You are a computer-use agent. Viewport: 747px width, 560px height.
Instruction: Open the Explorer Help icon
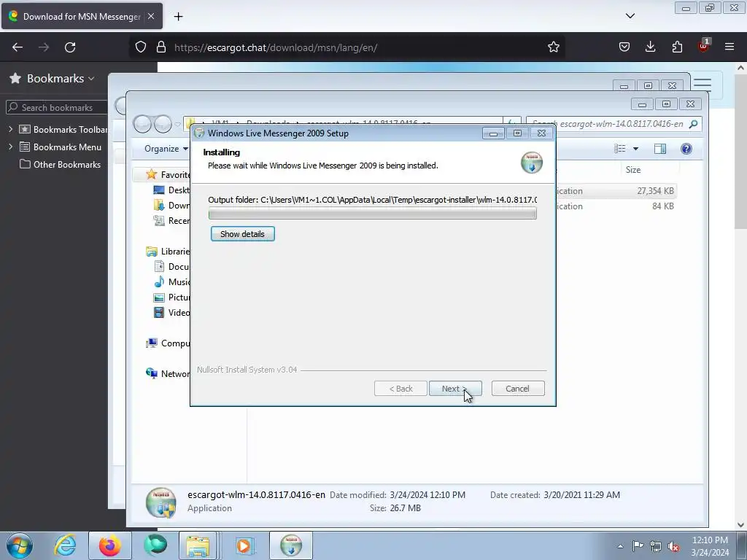pos(686,149)
